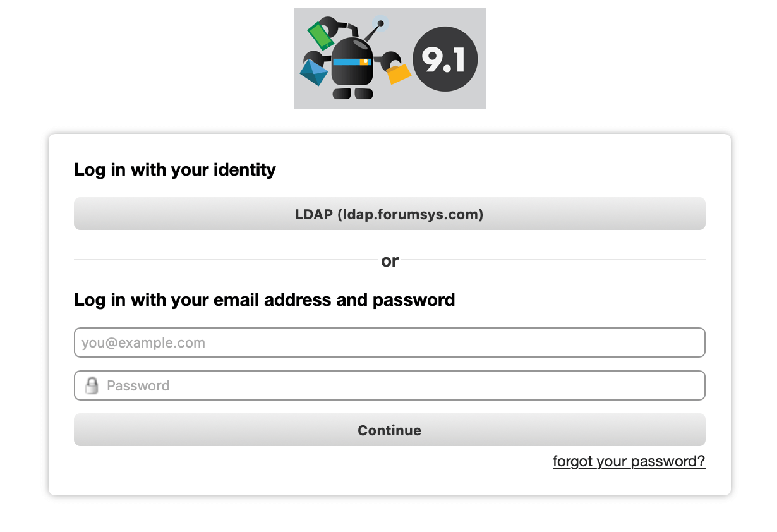The width and height of the screenshot is (777, 532).
Task: Click the robot's yellow eye on the visor
Action: tap(364, 62)
